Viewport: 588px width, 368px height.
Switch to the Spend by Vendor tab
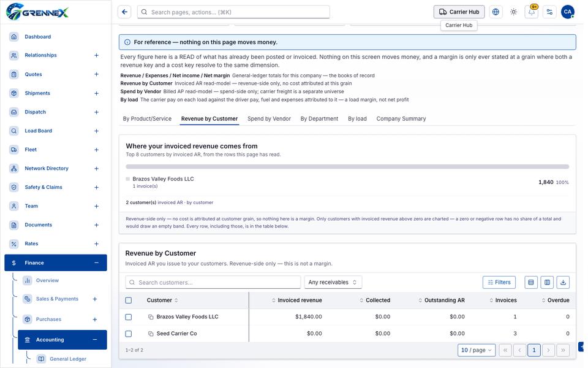pos(269,118)
